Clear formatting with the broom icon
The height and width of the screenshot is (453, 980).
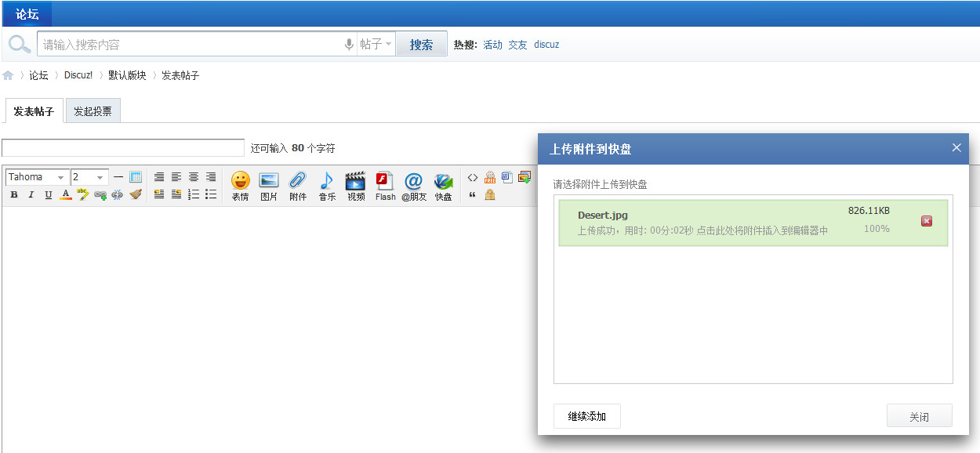tap(136, 195)
